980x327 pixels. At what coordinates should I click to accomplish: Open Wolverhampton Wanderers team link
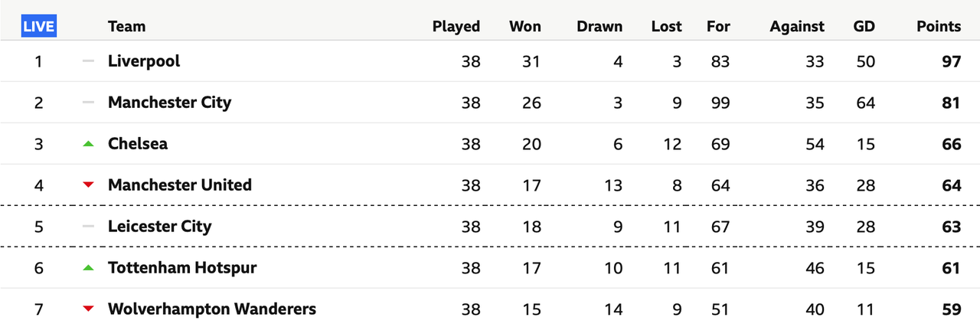tap(212, 309)
